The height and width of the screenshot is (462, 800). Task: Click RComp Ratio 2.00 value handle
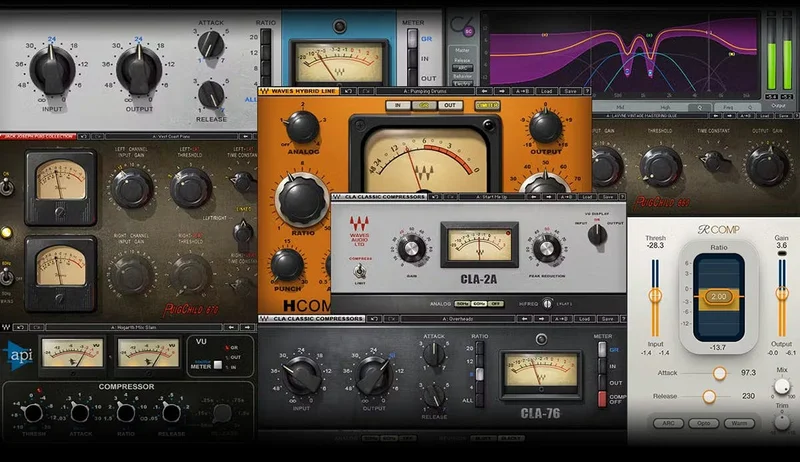pos(718,296)
